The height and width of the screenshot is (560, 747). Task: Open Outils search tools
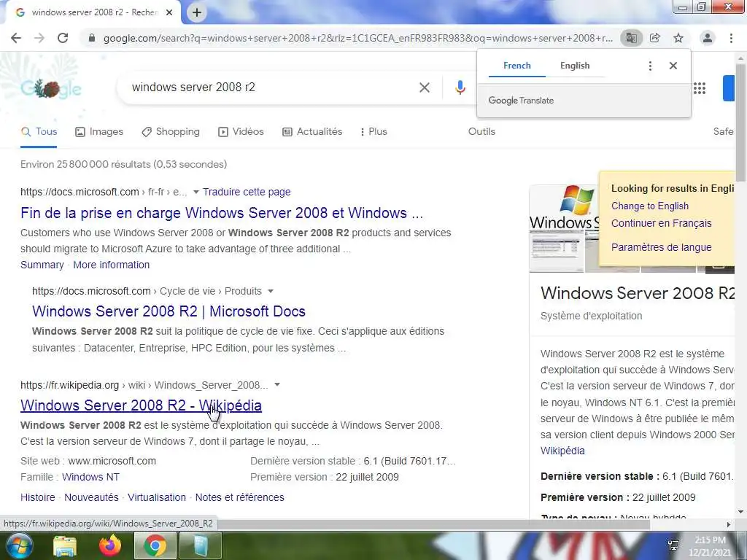(481, 132)
